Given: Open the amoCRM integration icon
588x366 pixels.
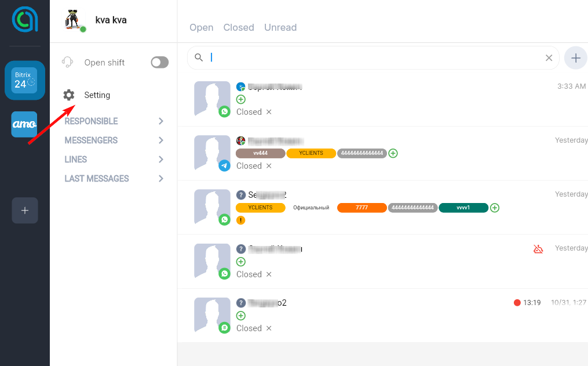Looking at the screenshot, I should click(24, 124).
